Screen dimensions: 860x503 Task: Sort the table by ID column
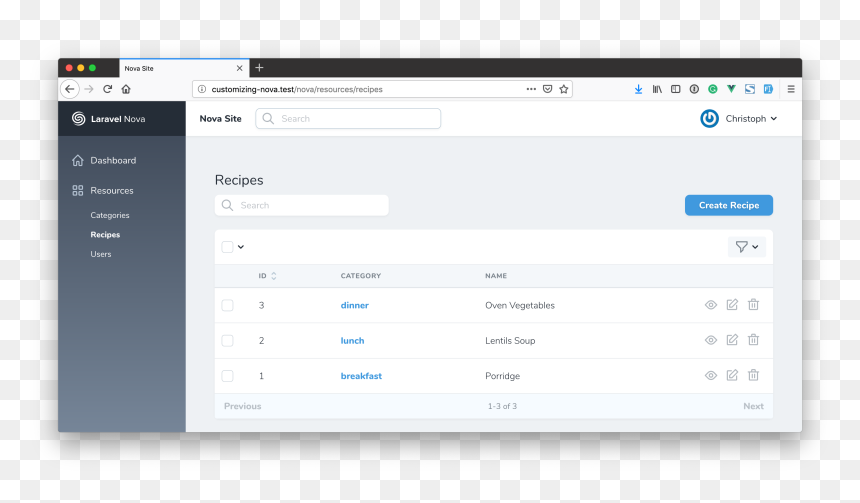coord(268,276)
